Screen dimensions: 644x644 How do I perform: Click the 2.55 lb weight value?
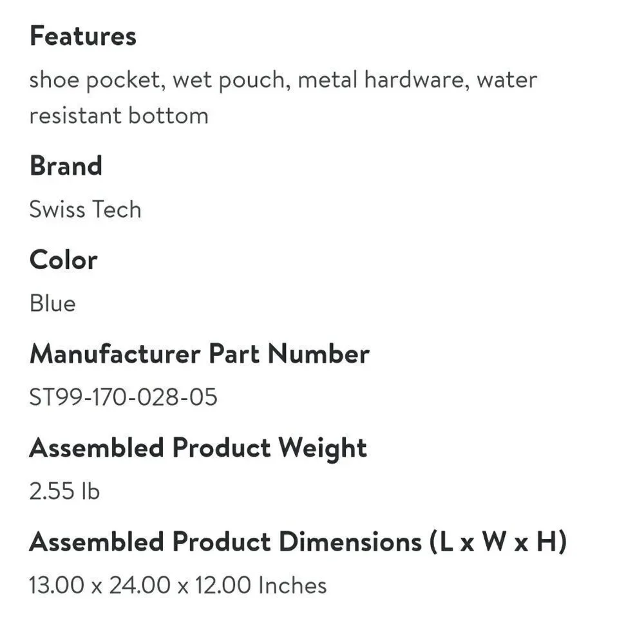64,491
